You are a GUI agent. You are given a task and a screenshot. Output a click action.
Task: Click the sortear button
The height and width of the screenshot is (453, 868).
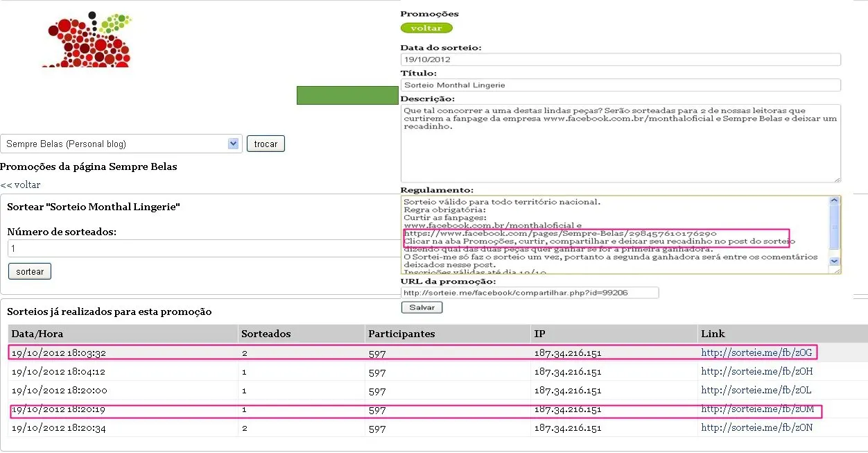(30, 271)
